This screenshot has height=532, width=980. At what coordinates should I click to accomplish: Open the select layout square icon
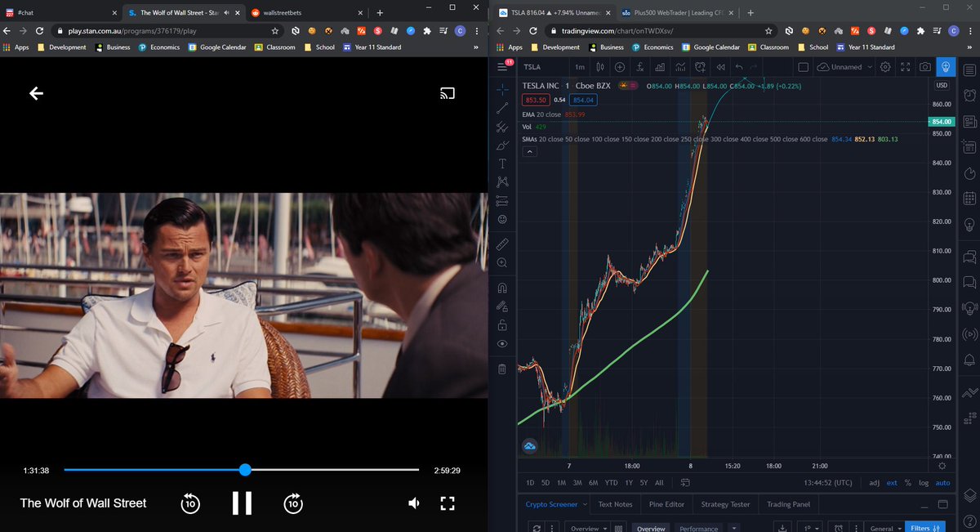pos(803,67)
